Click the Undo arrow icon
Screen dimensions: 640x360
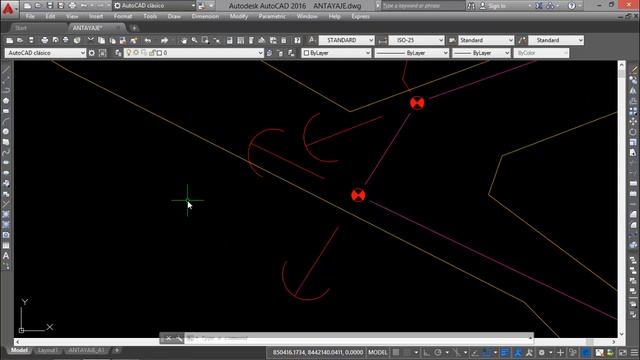click(148, 40)
